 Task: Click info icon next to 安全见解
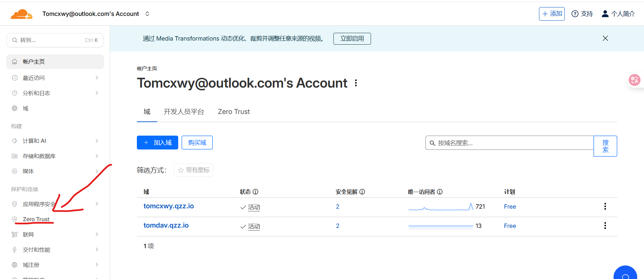click(362, 192)
